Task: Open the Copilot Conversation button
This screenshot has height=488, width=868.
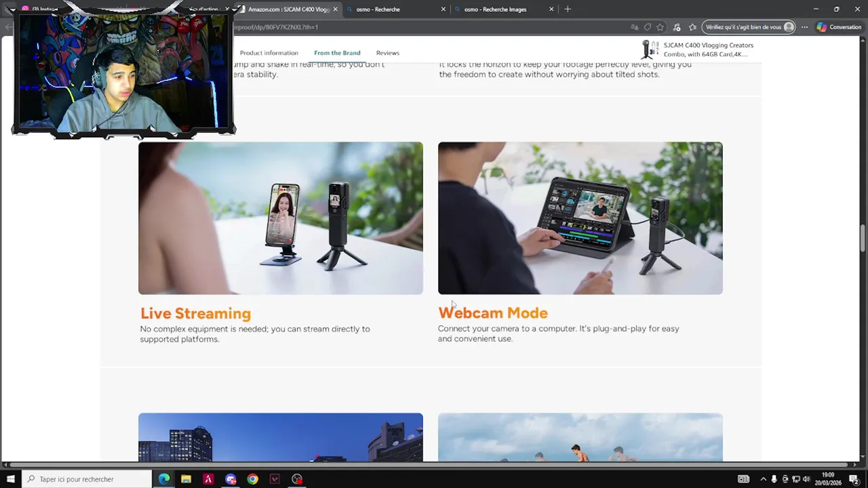Action: [839, 27]
